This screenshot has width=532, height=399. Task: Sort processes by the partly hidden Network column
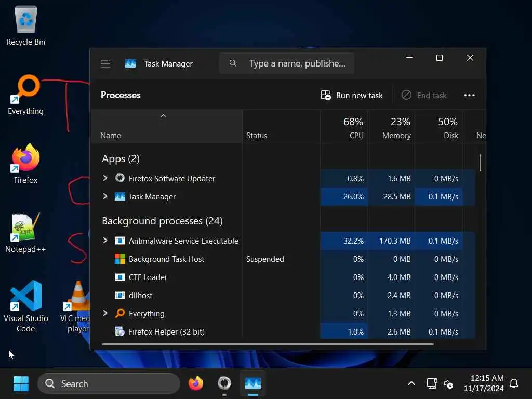point(475,127)
